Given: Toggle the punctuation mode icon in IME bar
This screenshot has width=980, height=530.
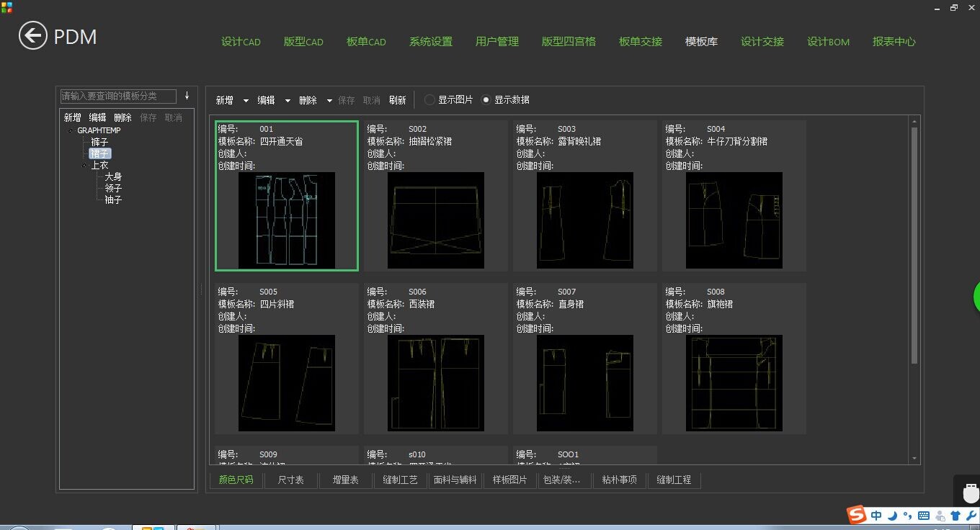Looking at the screenshot, I should coord(907,516).
